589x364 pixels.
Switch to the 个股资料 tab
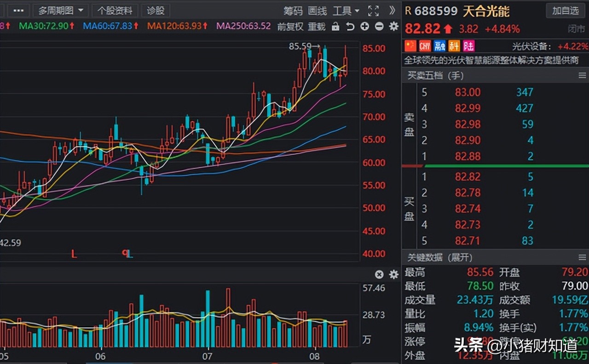pyautogui.click(x=115, y=10)
